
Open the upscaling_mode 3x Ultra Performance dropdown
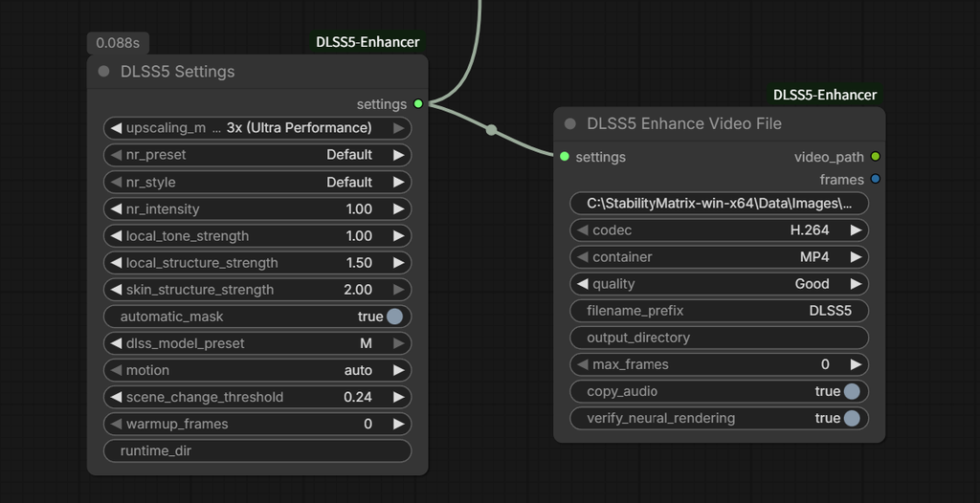[x=257, y=128]
